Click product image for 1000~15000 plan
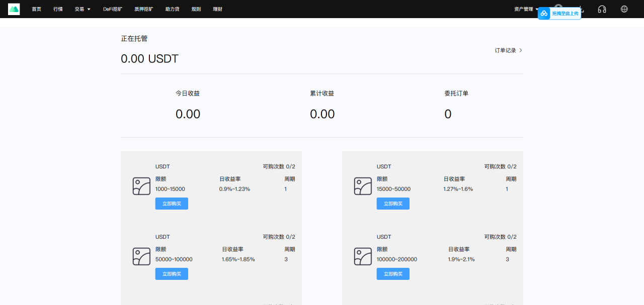 pos(141,186)
